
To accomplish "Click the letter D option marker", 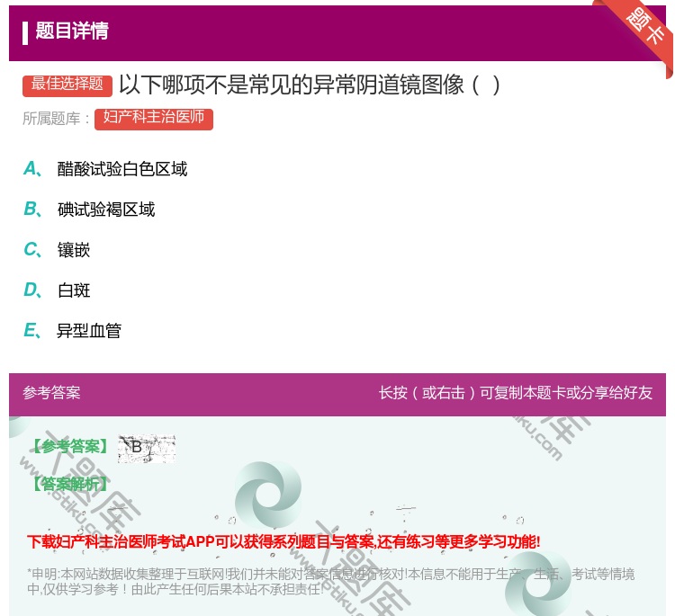I will click(x=32, y=290).
